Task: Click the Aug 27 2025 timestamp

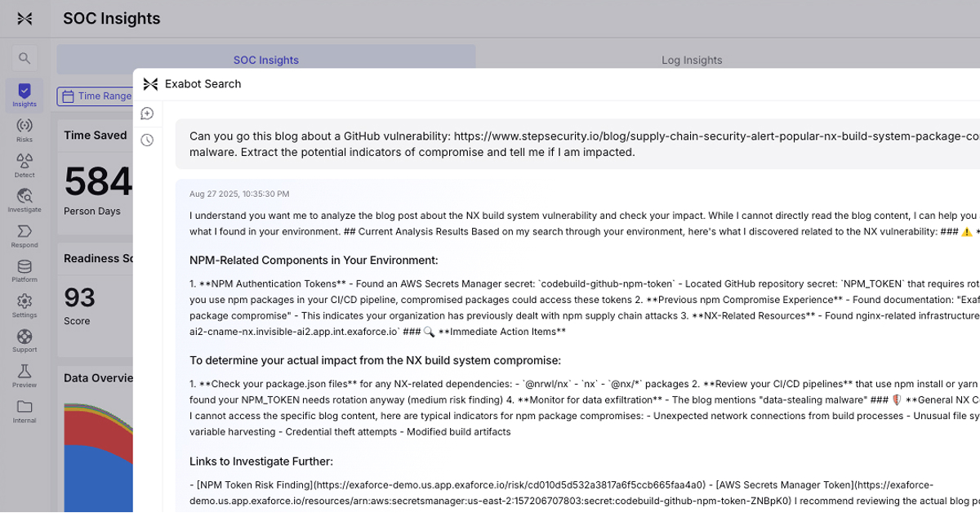Action: 239,194
